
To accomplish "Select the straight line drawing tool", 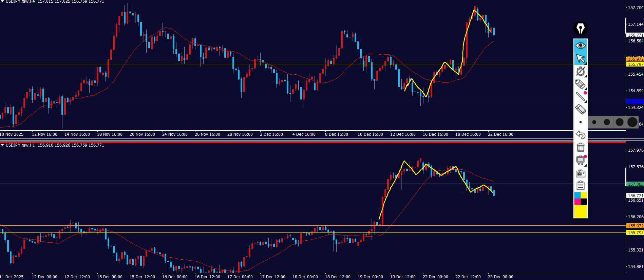I will pyautogui.click(x=580, y=97).
